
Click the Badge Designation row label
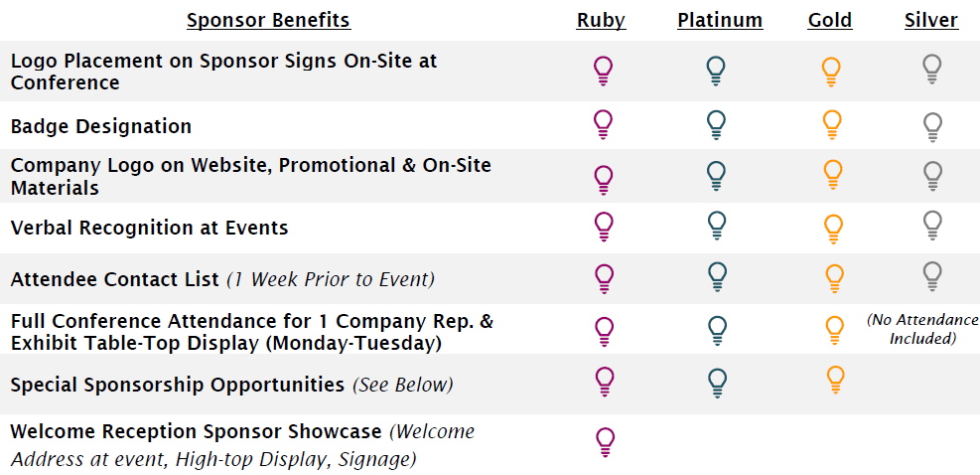(x=101, y=126)
